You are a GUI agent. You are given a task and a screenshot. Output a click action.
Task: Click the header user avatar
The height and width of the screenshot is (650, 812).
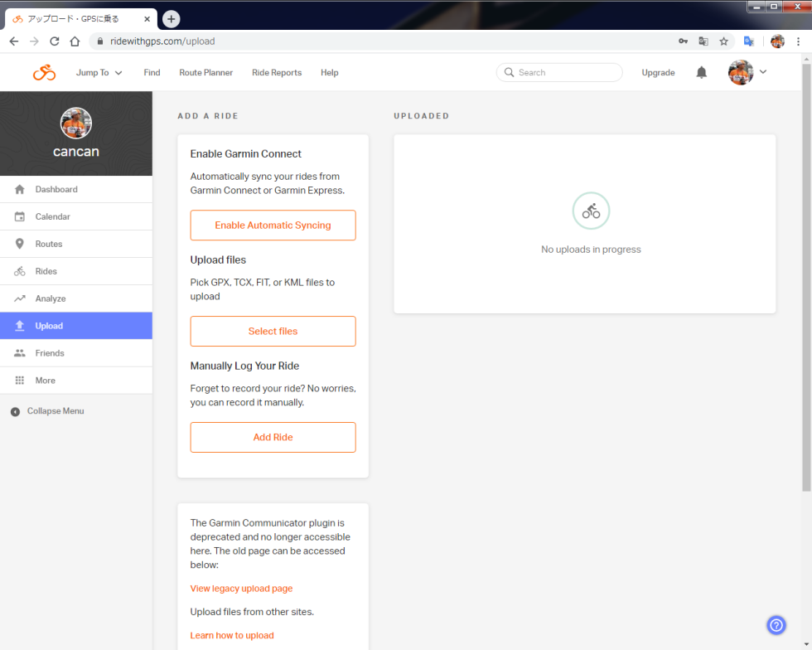coord(741,72)
